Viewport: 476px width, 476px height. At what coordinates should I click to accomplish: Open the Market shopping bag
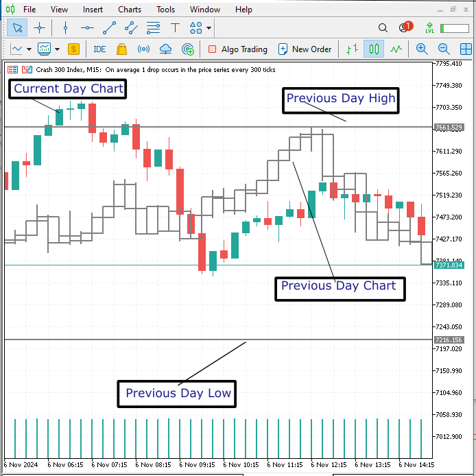[x=121, y=49]
